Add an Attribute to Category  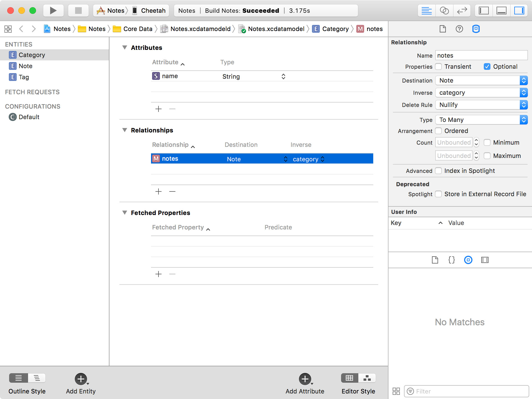point(305,378)
